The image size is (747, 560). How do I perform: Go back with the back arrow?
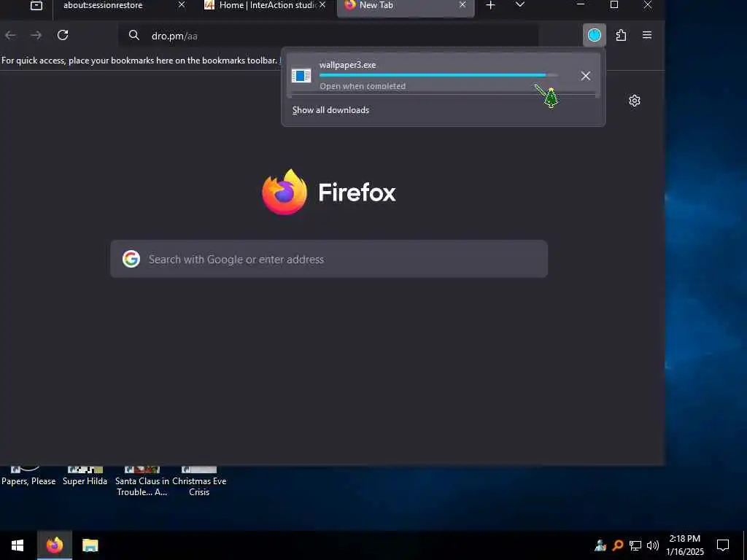pyautogui.click(x=10, y=35)
